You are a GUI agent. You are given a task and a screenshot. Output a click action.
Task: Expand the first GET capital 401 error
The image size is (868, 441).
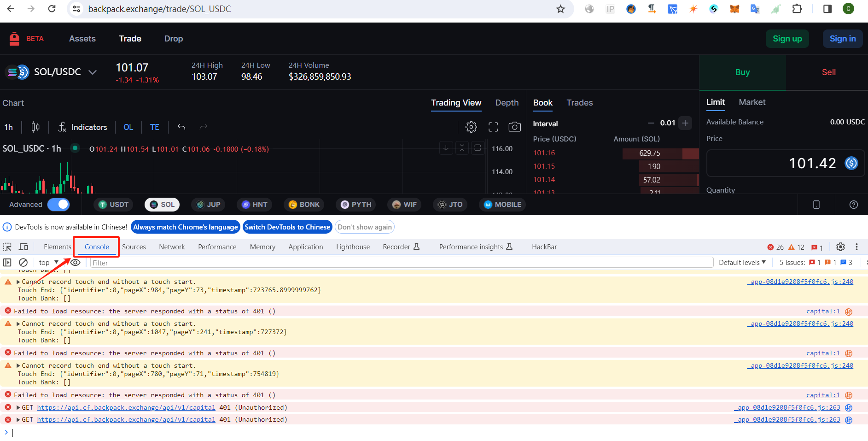(x=18, y=408)
